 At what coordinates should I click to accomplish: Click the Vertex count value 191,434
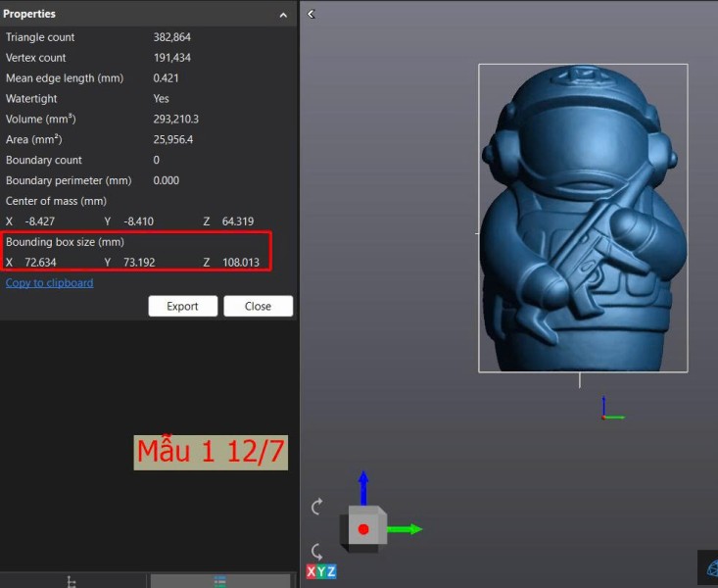click(x=171, y=58)
